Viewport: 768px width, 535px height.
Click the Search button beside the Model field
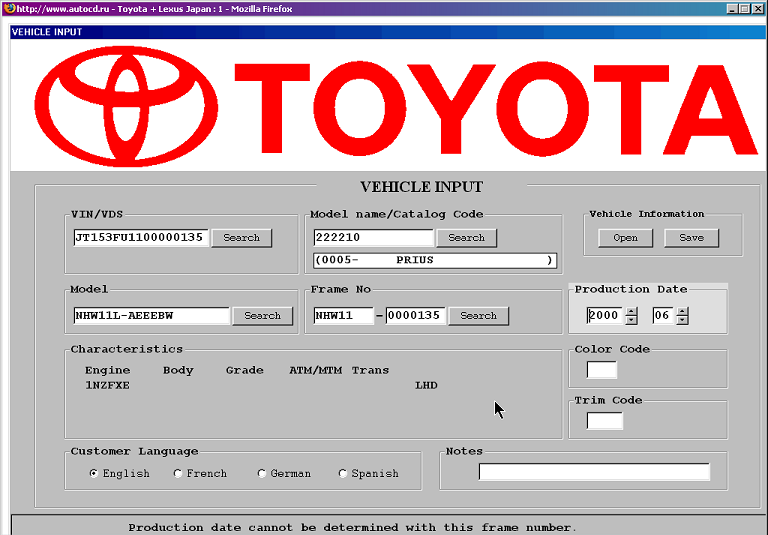(263, 316)
